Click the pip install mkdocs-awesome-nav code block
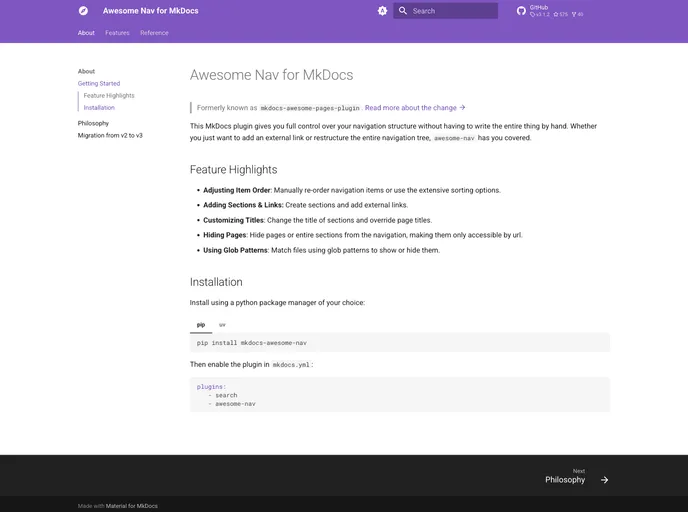This screenshot has height=512, width=688. tap(400, 343)
